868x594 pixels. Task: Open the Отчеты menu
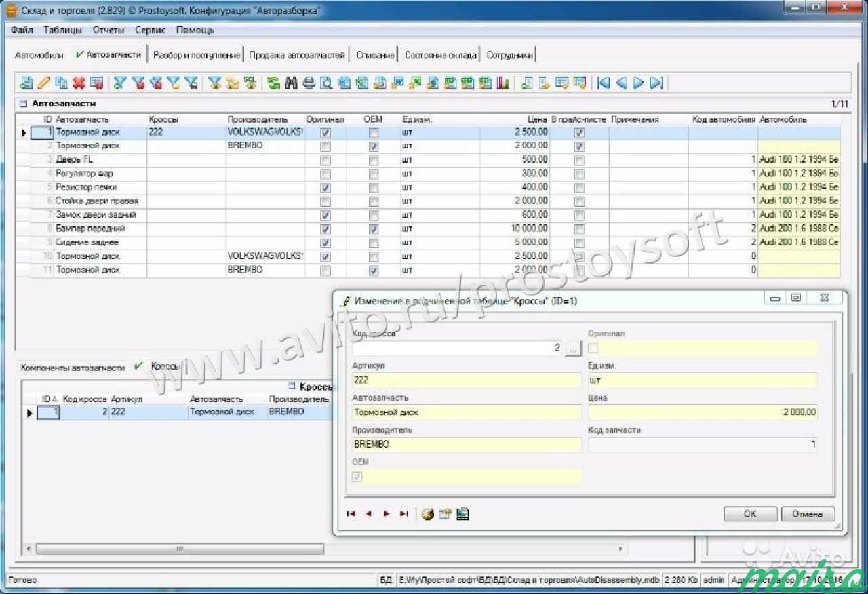108,30
